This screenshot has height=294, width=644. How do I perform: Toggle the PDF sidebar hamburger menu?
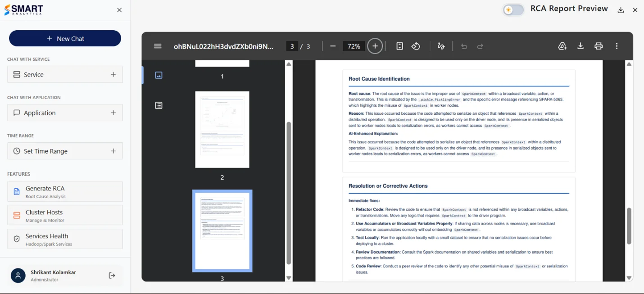click(x=158, y=46)
